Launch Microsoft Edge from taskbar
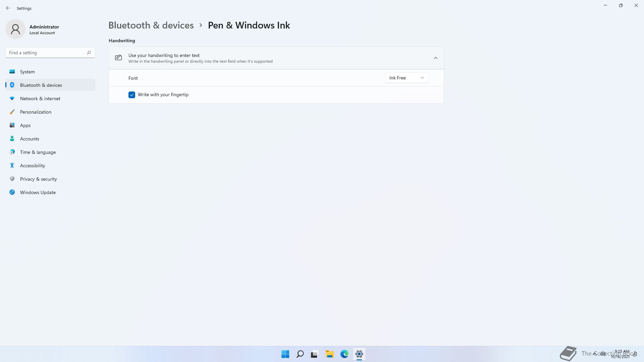 point(344,354)
